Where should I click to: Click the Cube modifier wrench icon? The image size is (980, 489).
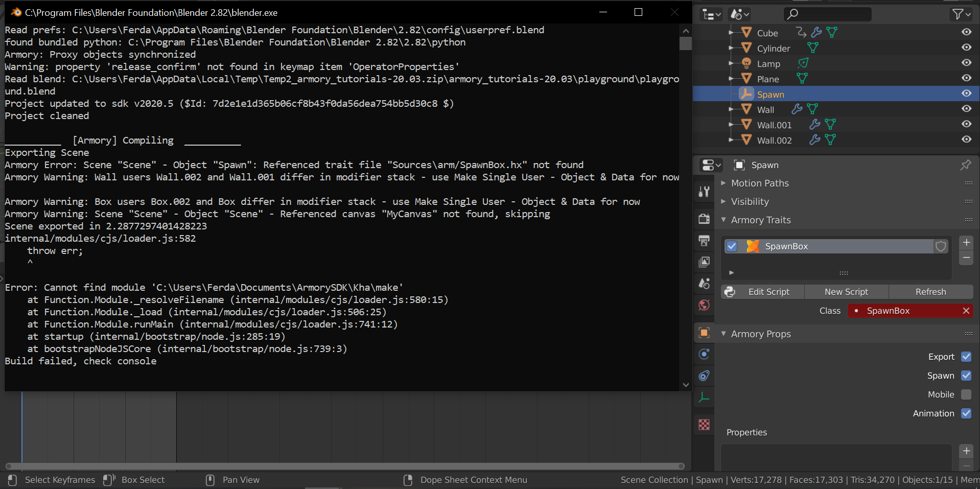816,33
